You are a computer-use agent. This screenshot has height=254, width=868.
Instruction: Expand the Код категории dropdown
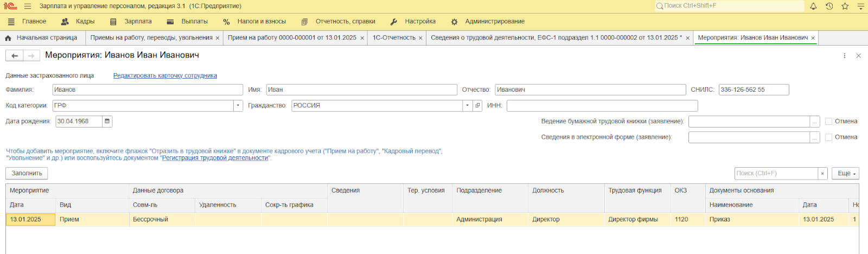(238, 106)
